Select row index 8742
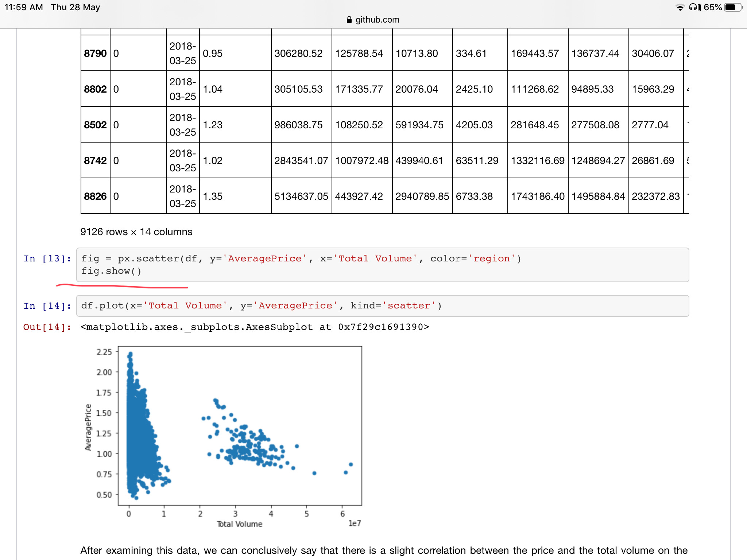Viewport: 747px width, 560px height. [x=95, y=160]
